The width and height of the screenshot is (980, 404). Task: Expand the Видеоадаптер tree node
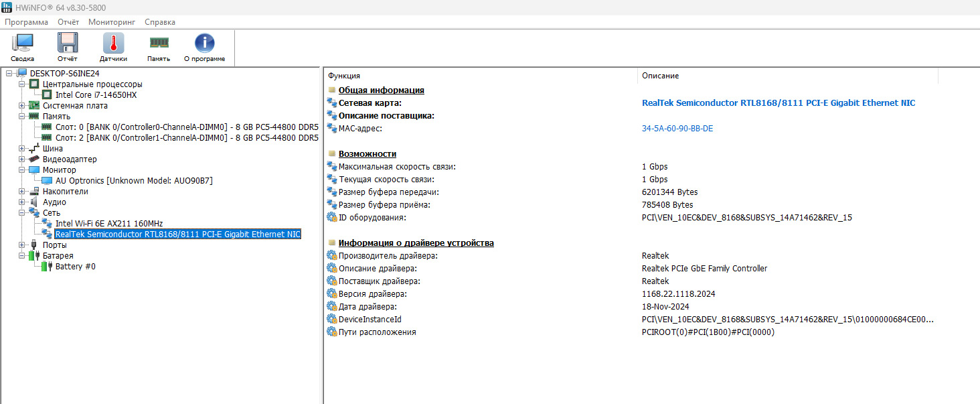tap(22, 159)
